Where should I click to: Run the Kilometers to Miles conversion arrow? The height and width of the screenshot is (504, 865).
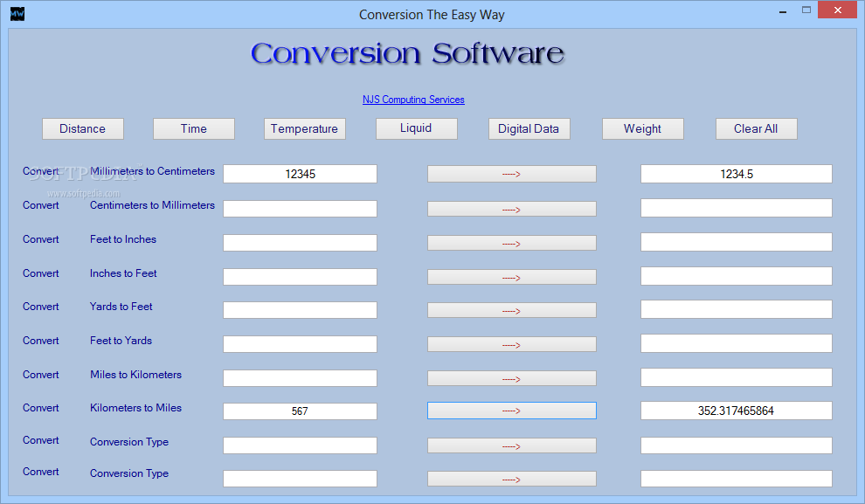pos(511,411)
